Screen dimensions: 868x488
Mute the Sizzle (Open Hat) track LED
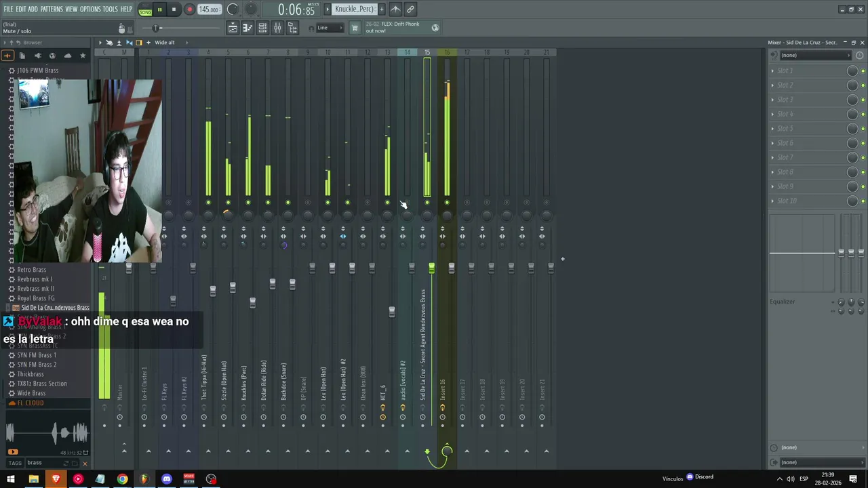click(228, 203)
